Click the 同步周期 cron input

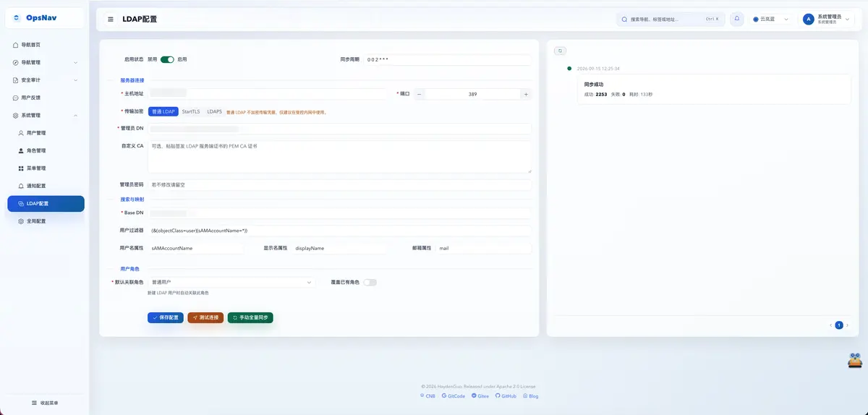tap(448, 59)
